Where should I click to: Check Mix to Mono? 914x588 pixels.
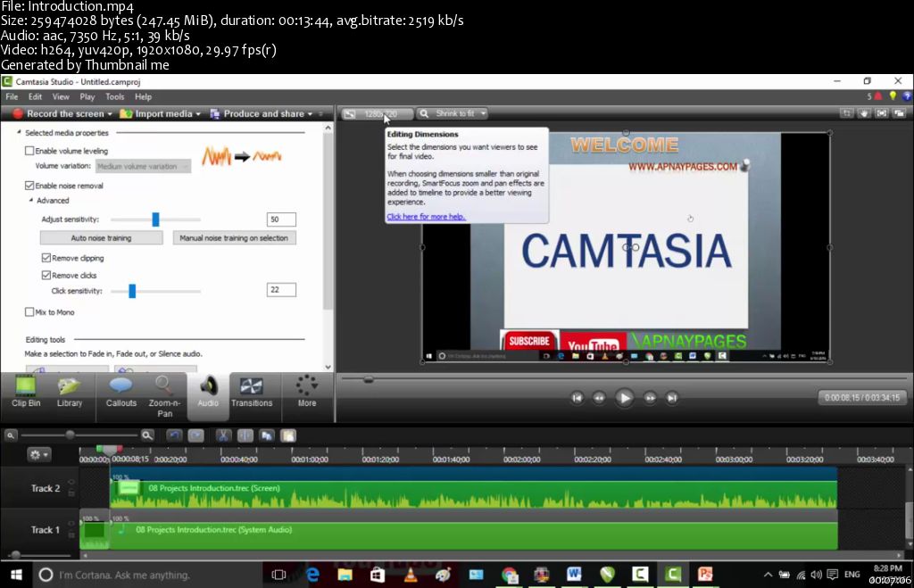pos(29,312)
